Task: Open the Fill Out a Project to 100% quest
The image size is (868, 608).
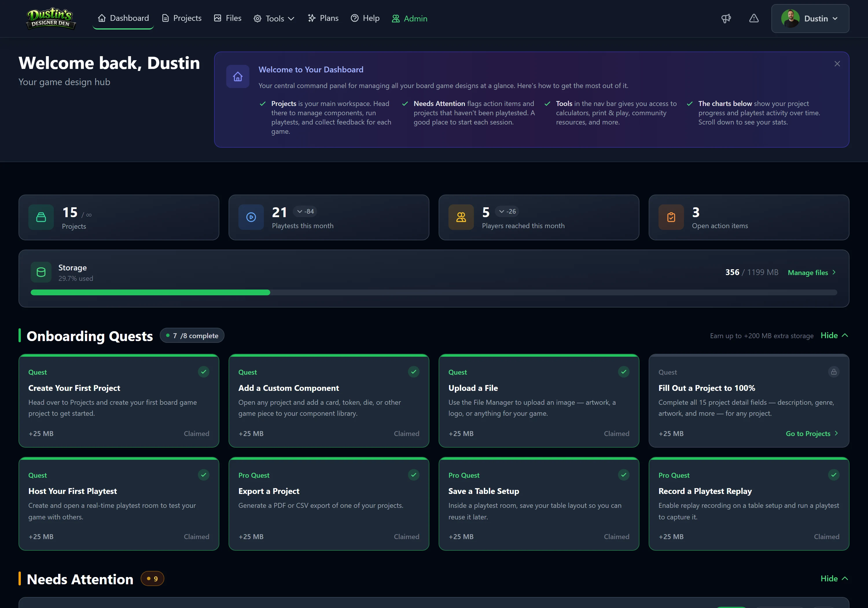Action: tap(749, 401)
